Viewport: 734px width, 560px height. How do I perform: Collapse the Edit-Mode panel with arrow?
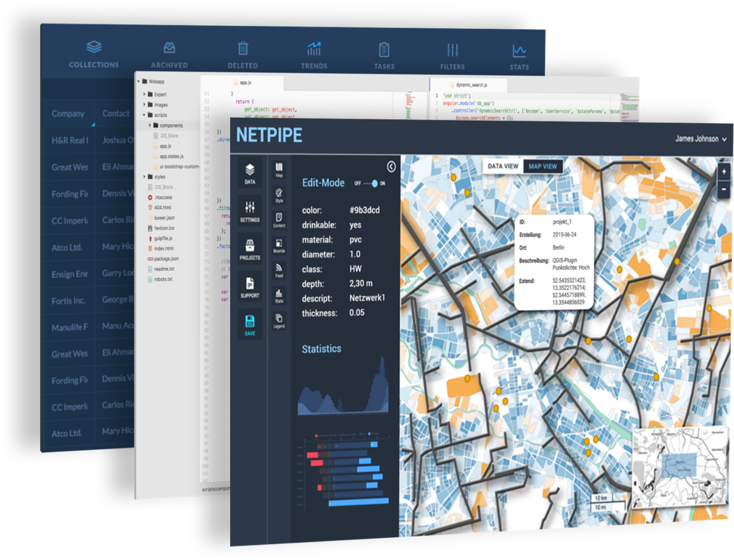click(392, 166)
